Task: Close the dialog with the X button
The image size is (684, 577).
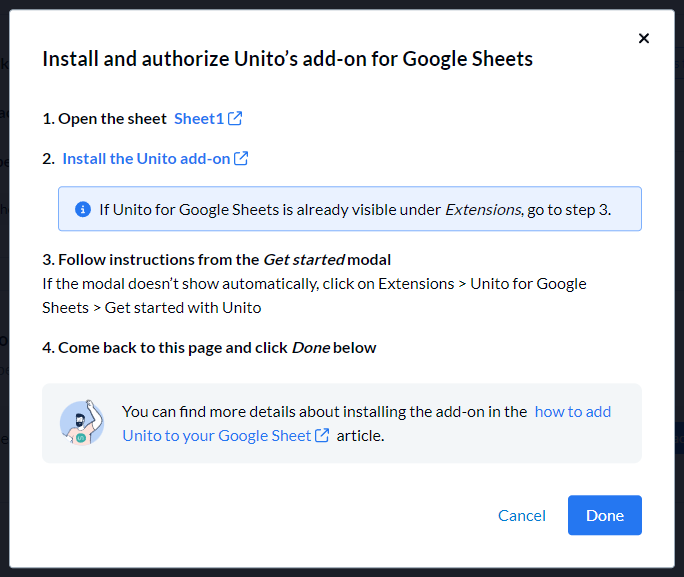Action: tap(643, 39)
